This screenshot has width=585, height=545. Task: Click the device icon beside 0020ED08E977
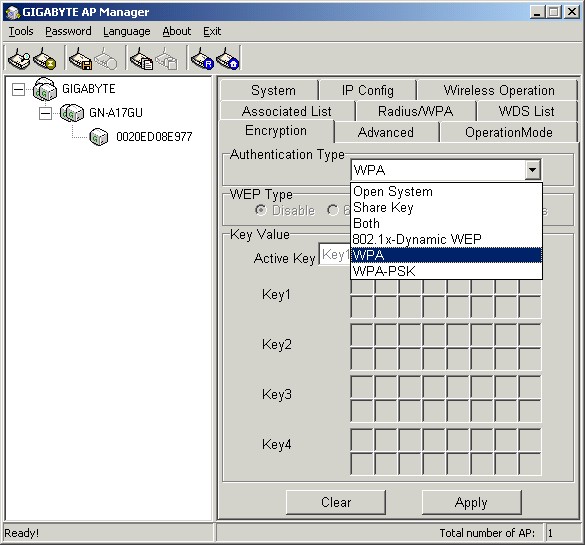click(x=99, y=137)
